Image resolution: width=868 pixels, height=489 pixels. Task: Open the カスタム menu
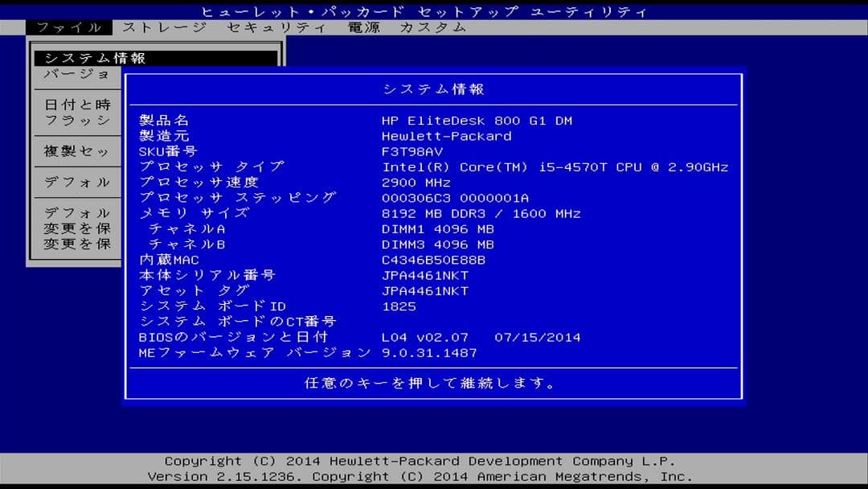tap(432, 27)
